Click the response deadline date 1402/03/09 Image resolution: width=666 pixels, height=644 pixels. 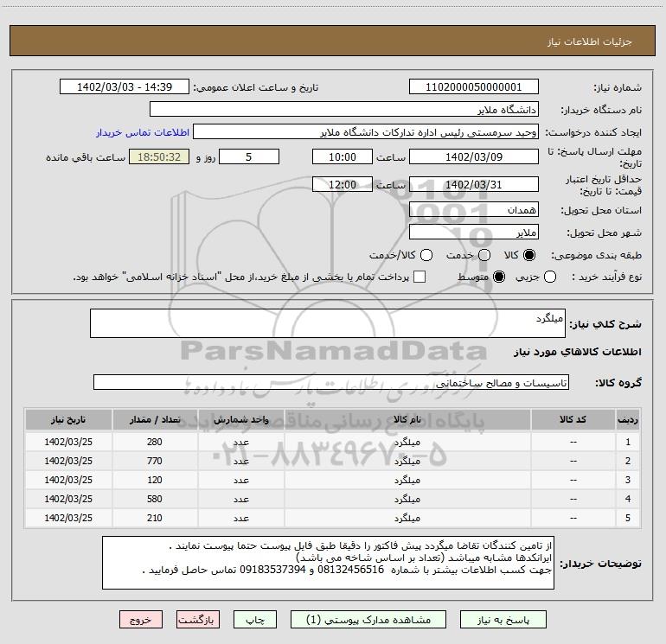click(474, 157)
